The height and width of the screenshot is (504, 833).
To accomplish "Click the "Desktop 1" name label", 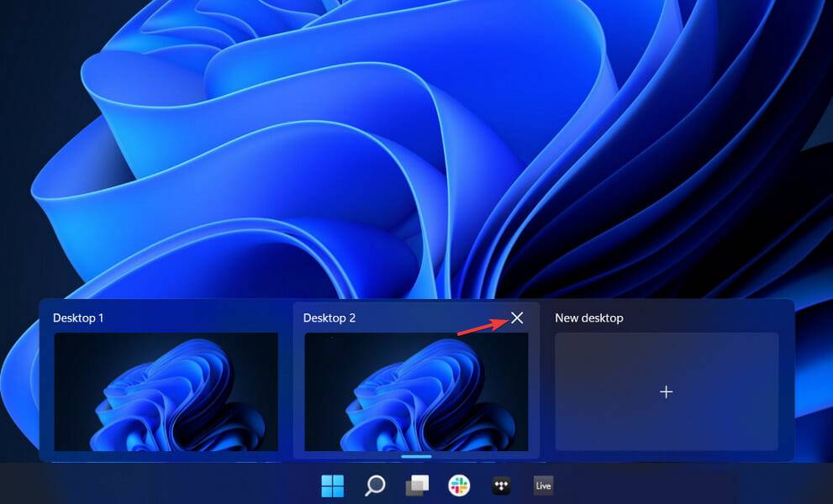I will [x=78, y=318].
